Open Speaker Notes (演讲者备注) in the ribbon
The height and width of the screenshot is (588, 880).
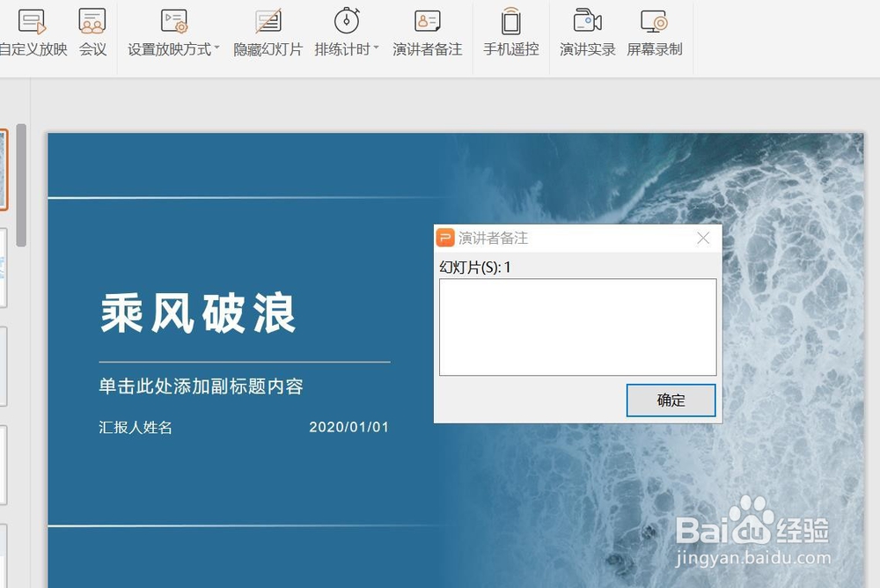pos(428,33)
